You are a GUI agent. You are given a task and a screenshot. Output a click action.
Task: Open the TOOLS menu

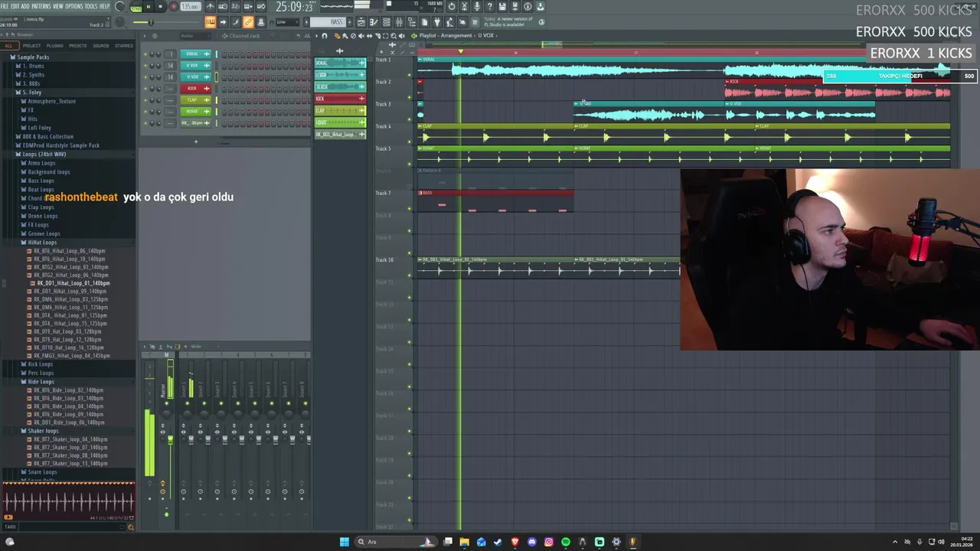coord(90,6)
